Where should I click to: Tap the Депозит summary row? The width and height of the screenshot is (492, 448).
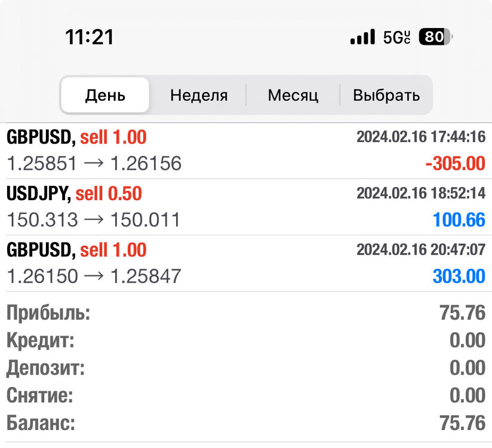tap(246, 367)
